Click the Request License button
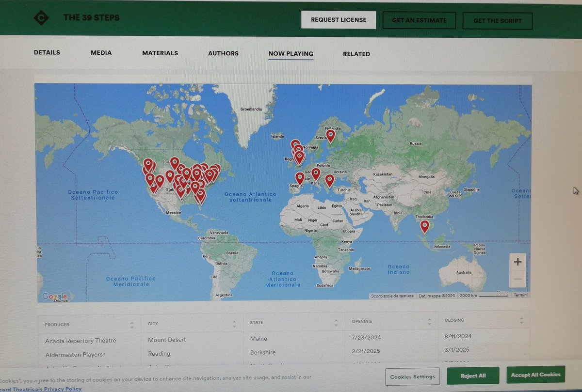582x392 pixels. pyautogui.click(x=339, y=20)
